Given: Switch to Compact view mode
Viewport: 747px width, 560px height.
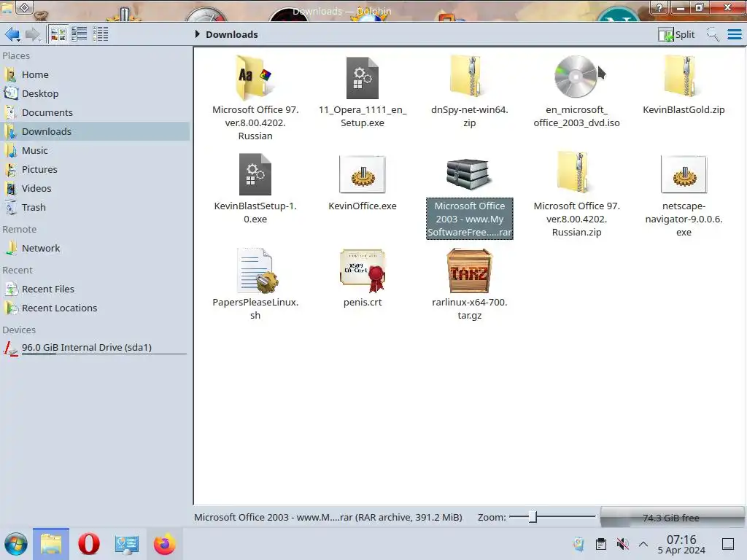Looking at the screenshot, I should (79, 34).
